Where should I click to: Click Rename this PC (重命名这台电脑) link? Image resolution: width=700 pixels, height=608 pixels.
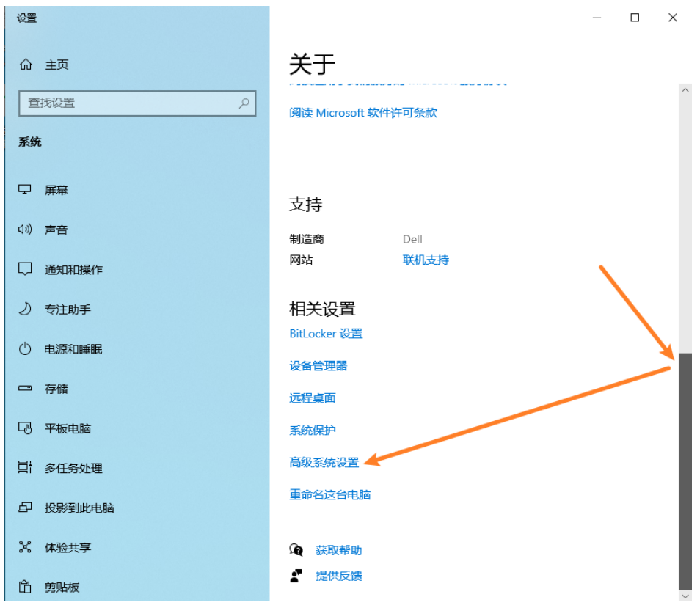(x=330, y=495)
